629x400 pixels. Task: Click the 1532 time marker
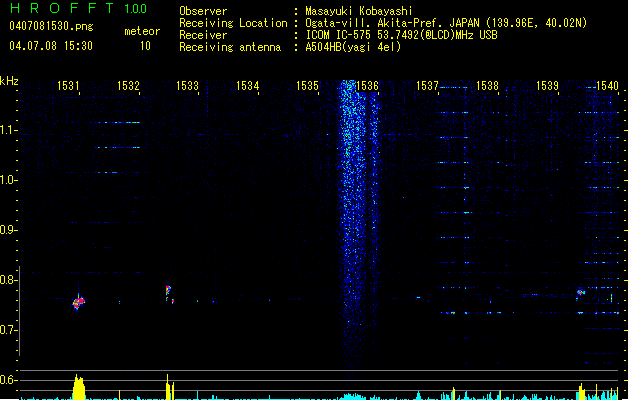(x=128, y=86)
